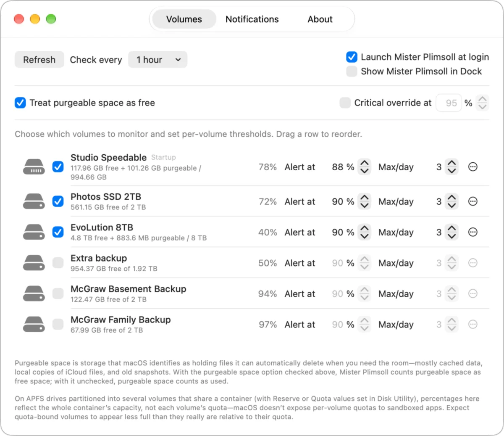
Task: Select the McGraw Family Backup name
Action: [121, 319]
